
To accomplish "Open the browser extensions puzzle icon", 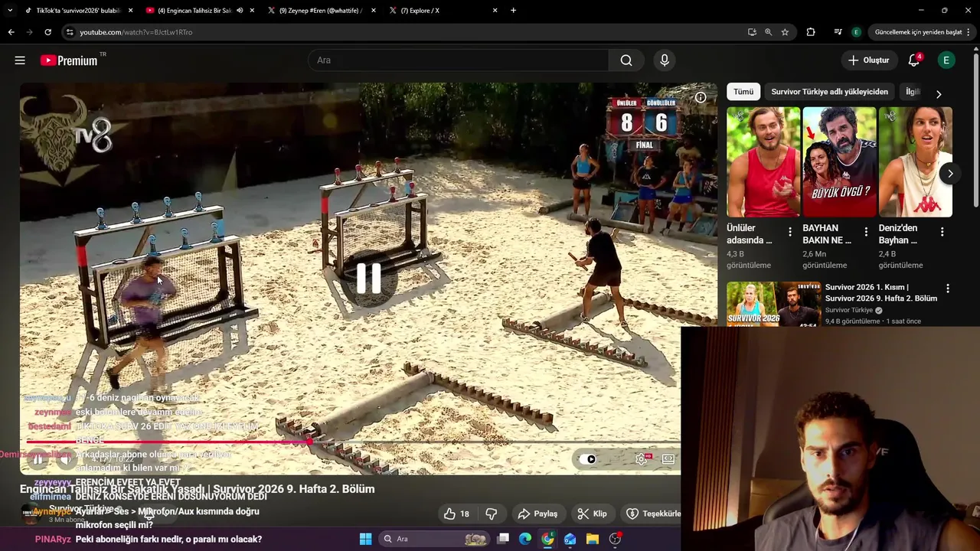I will (811, 32).
